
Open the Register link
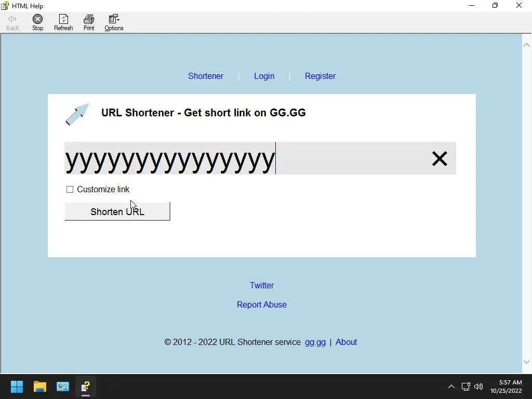pos(320,76)
